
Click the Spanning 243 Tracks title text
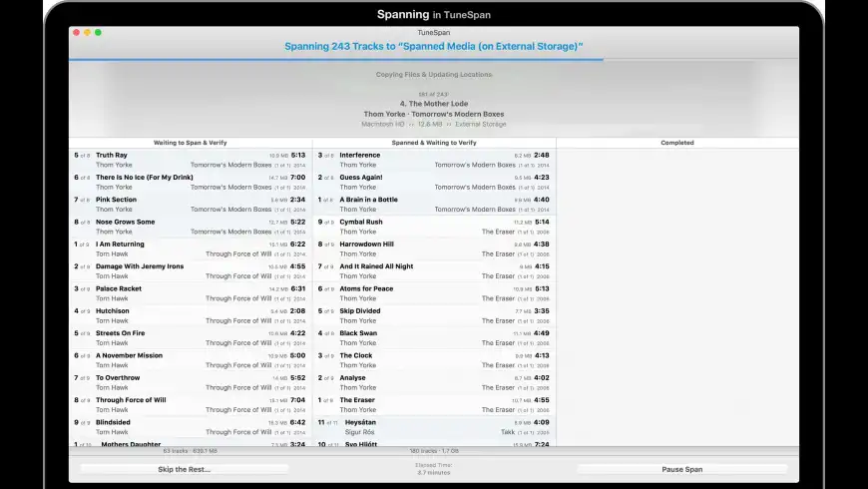tap(434, 47)
